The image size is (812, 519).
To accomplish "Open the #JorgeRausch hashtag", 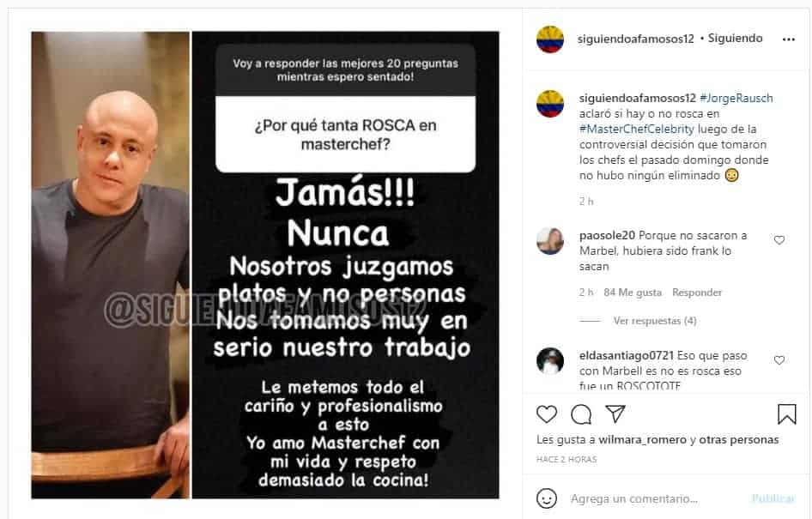I will click(x=736, y=98).
